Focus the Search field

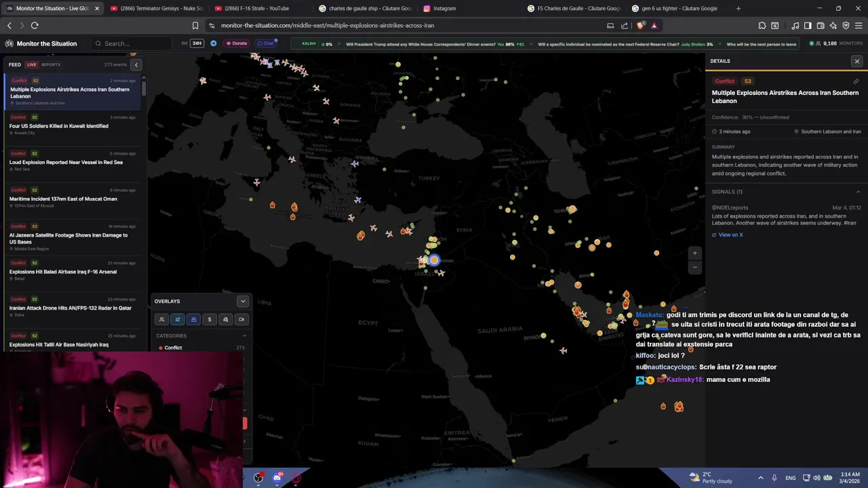click(132, 43)
